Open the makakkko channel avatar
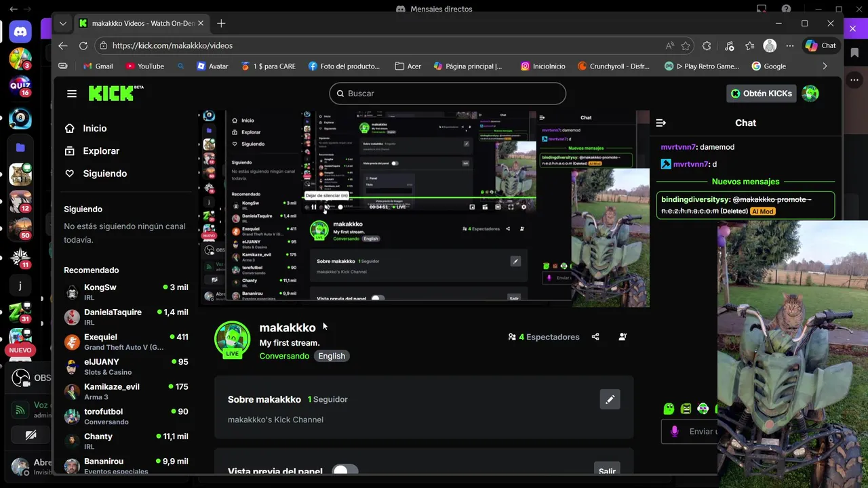This screenshot has height=488, width=868. [233, 339]
